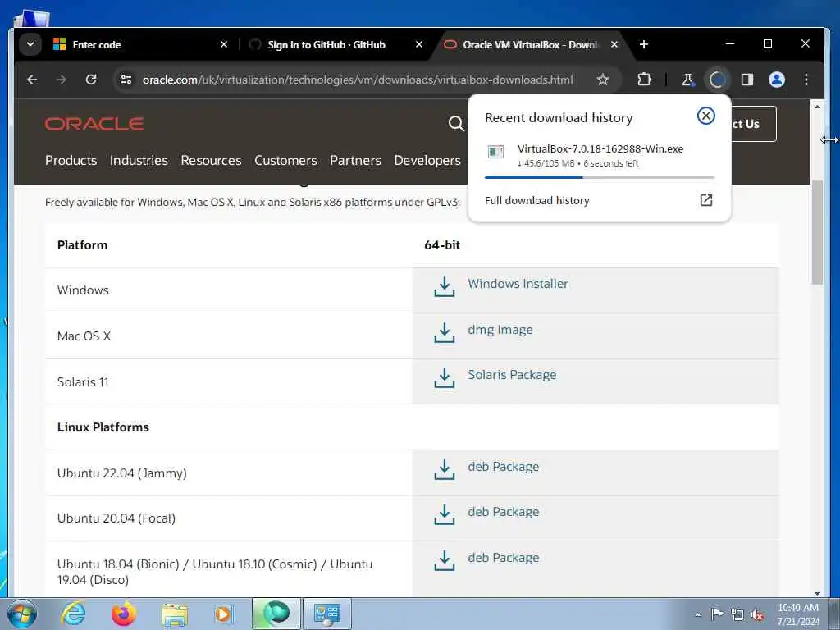Select the Oracle VM VirtualBox tab
Viewport: 840px width, 630px height.
pyautogui.click(x=530, y=45)
